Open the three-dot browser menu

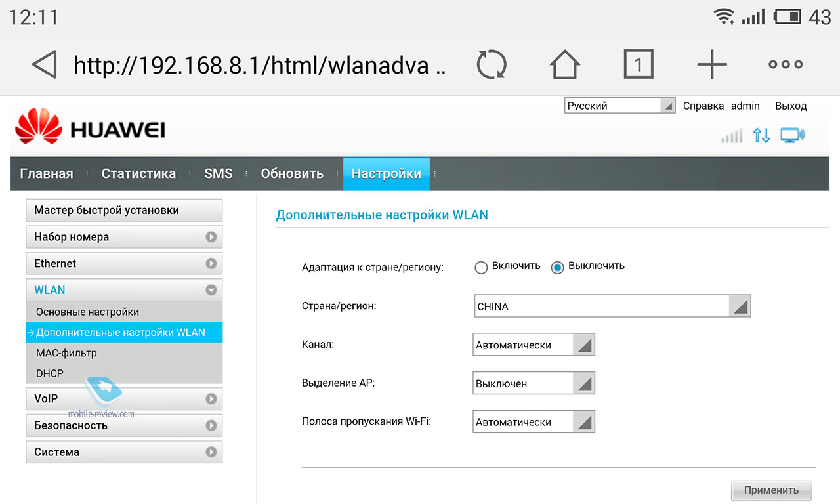click(786, 64)
